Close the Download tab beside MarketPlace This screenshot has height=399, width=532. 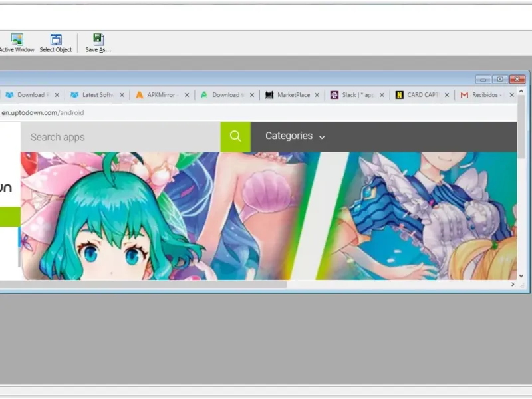[x=252, y=95]
